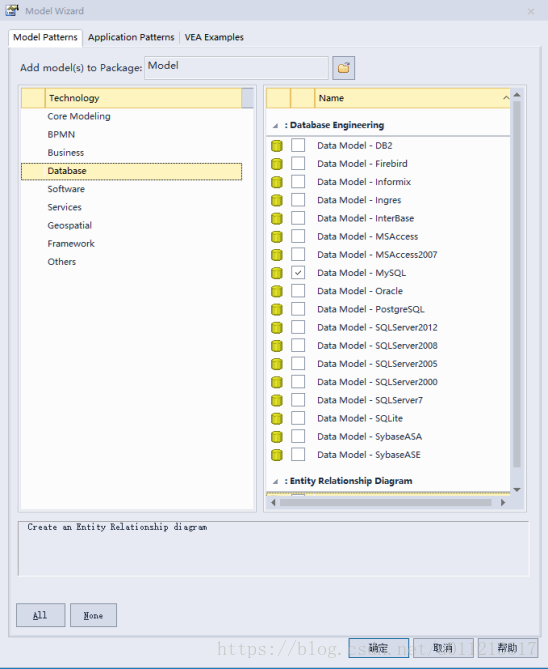Click the Technology column header
Image resolution: width=548 pixels, height=669 pixels.
[143, 98]
